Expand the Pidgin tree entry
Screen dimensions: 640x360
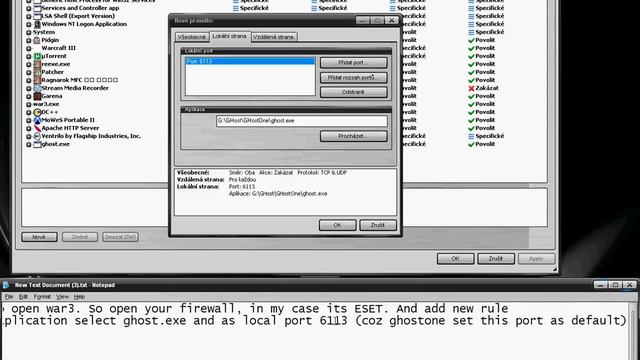point(29,40)
